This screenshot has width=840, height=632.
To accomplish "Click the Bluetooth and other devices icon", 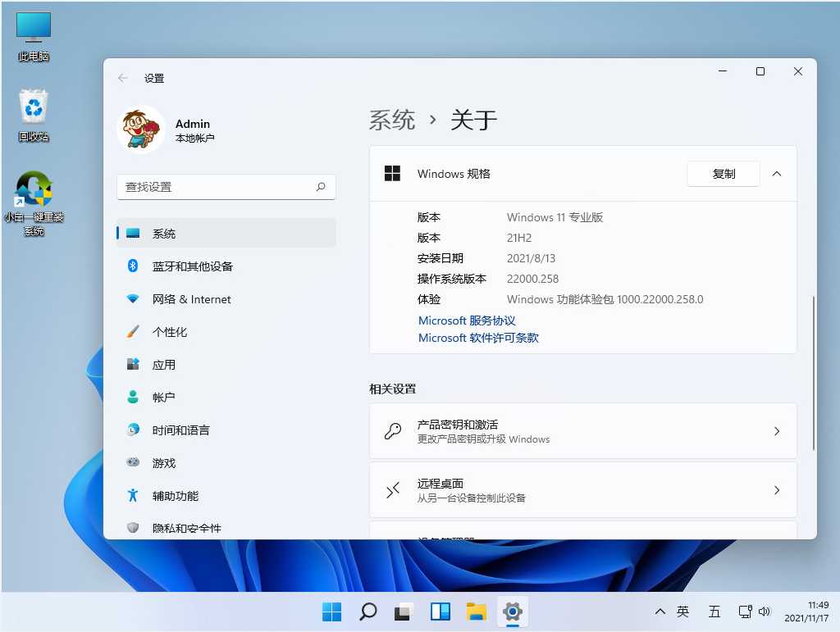I will [x=133, y=266].
